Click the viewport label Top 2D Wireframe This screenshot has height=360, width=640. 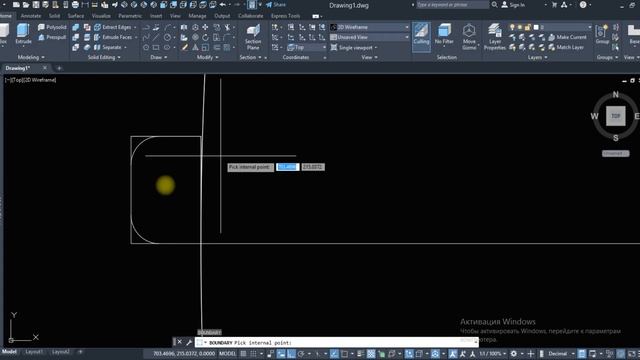(x=31, y=80)
